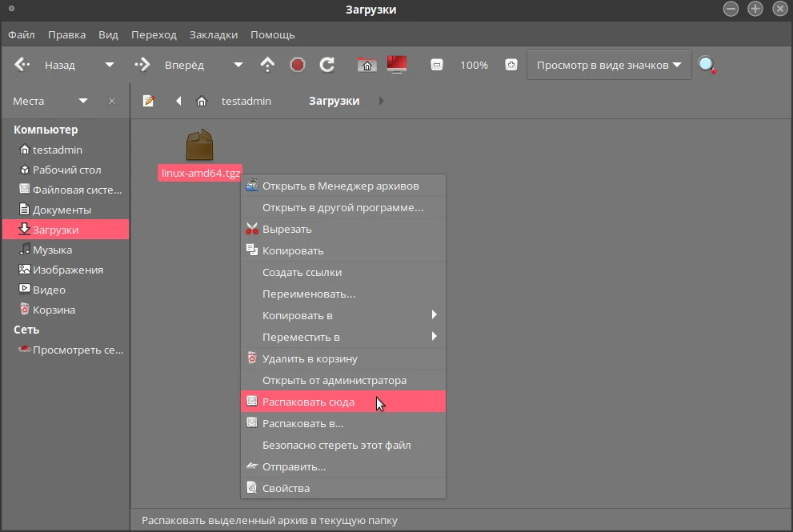The height and width of the screenshot is (532, 793).
Task: Click the 100% zoom level label
Action: coord(474,66)
